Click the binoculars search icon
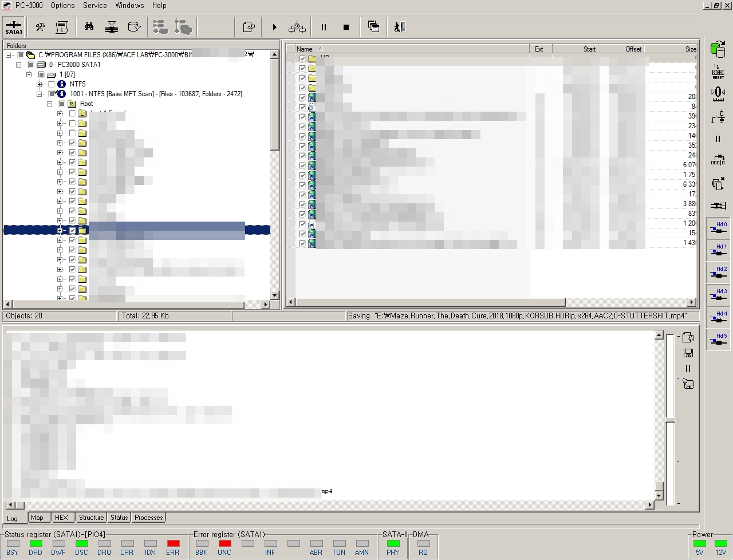The width and height of the screenshot is (733, 560). [89, 27]
